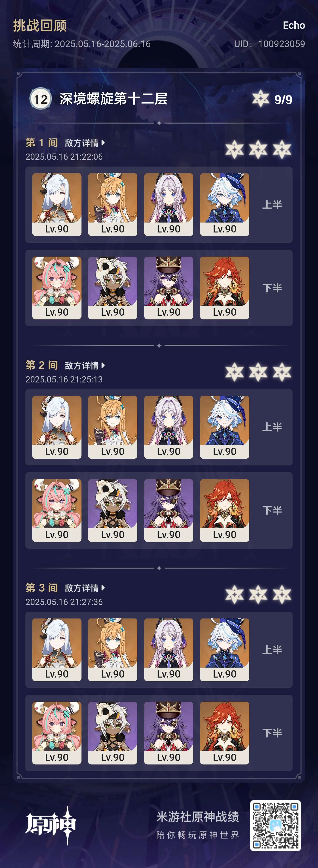
Task: Tap the 米游社原神战绩 link text
Action: coord(198,817)
